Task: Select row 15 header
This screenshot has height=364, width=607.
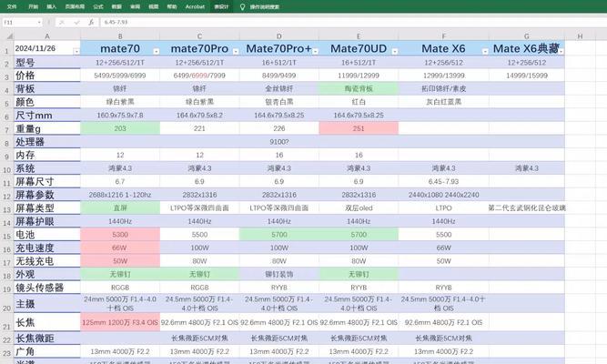Action: click(6, 236)
